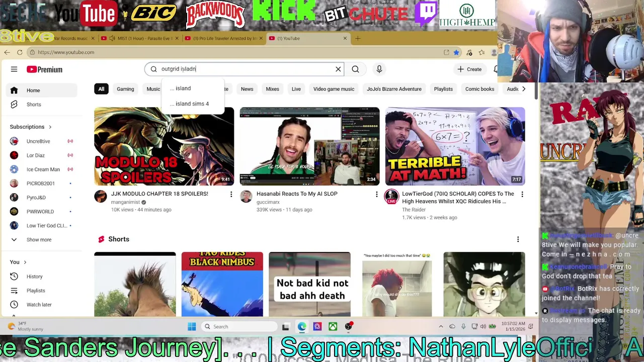Open options menu for Hasanabi Reacts video
Screen dimensions: 644x362
pyautogui.click(x=376, y=195)
